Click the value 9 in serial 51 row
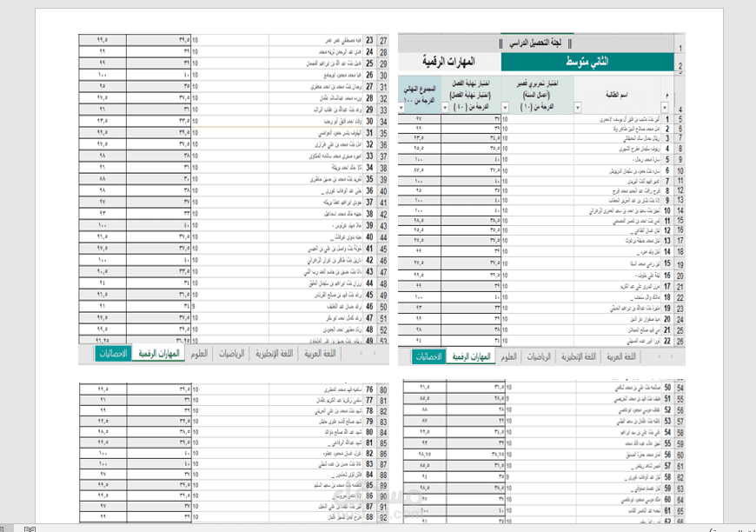Screen dimensions: 756x532 point(507,399)
